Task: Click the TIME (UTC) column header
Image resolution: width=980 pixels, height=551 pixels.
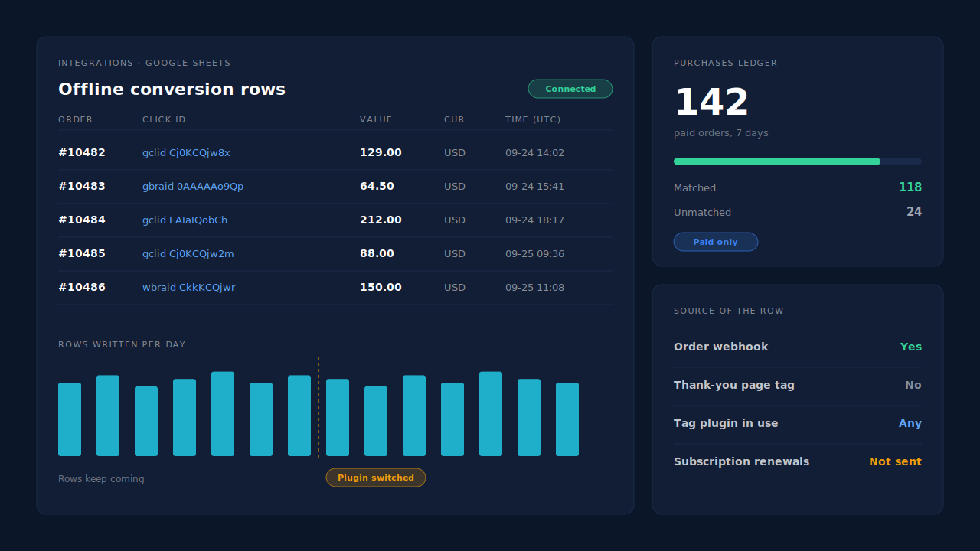Action: [533, 120]
